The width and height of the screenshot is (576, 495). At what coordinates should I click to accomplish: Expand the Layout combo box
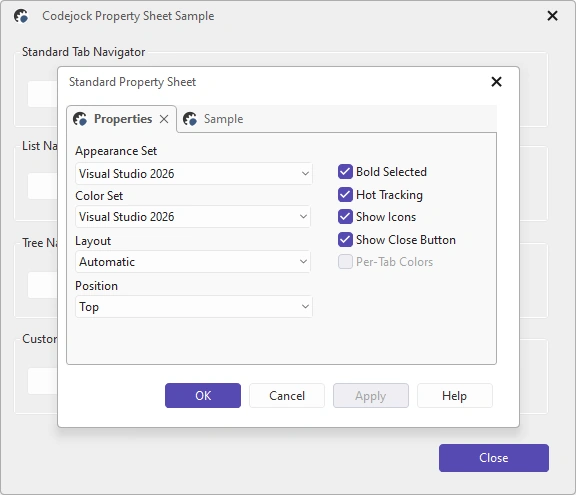(193, 262)
